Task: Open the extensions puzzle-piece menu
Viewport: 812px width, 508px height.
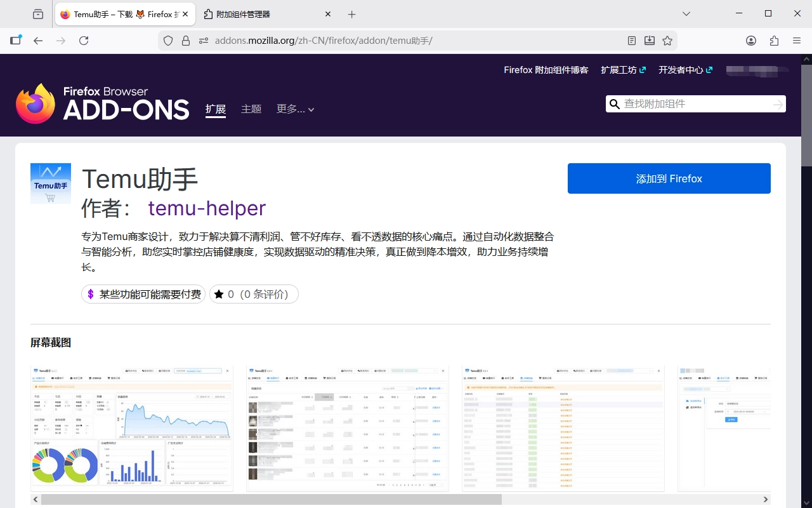Action: click(774, 40)
